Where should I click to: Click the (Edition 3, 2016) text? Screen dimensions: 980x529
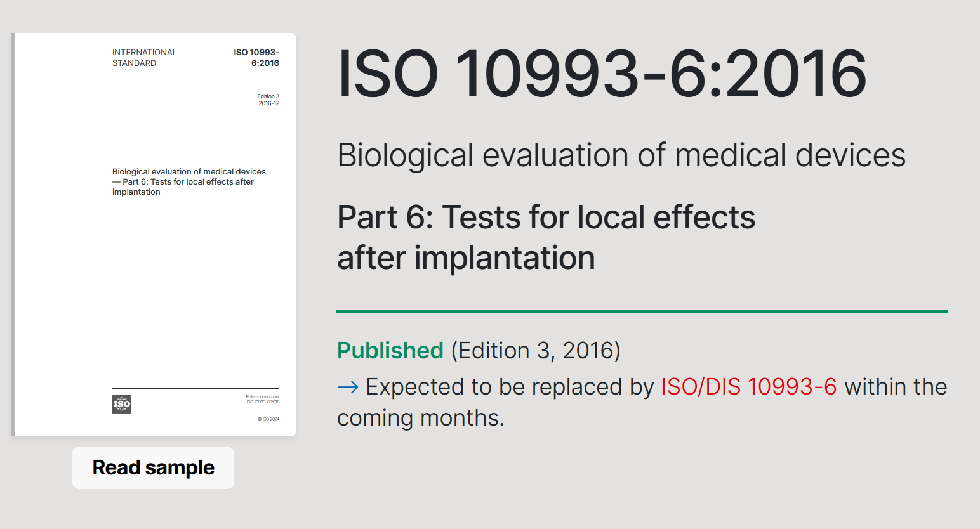(x=536, y=350)
